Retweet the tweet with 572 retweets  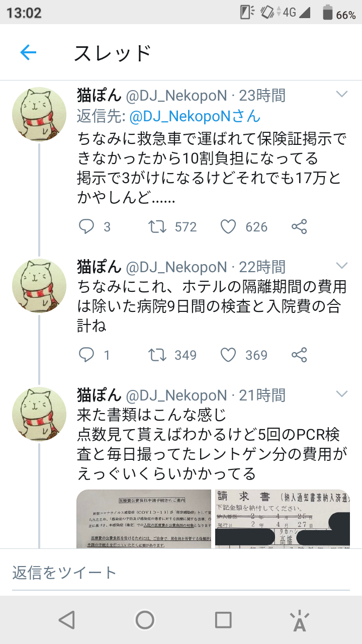click(x=158, y=227)
